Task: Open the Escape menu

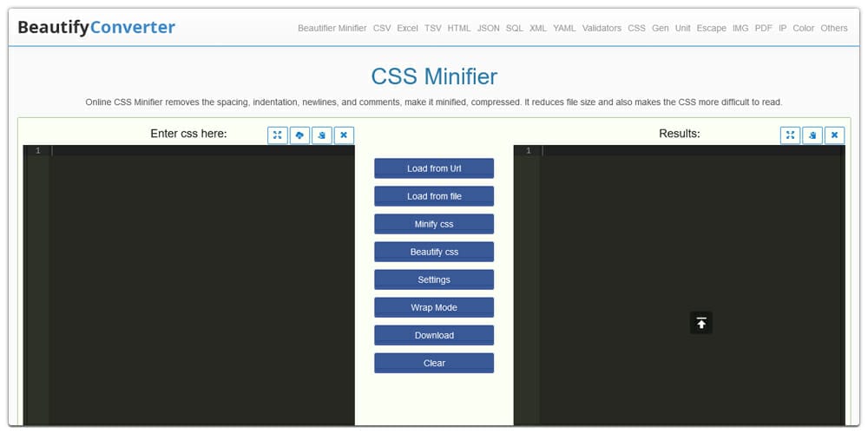Action: [x=712, y=29]
